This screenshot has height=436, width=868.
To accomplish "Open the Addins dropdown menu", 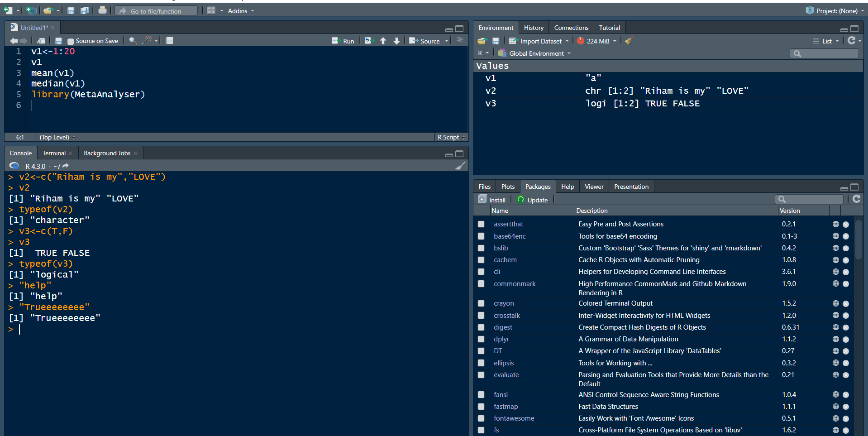I will 240,10.
